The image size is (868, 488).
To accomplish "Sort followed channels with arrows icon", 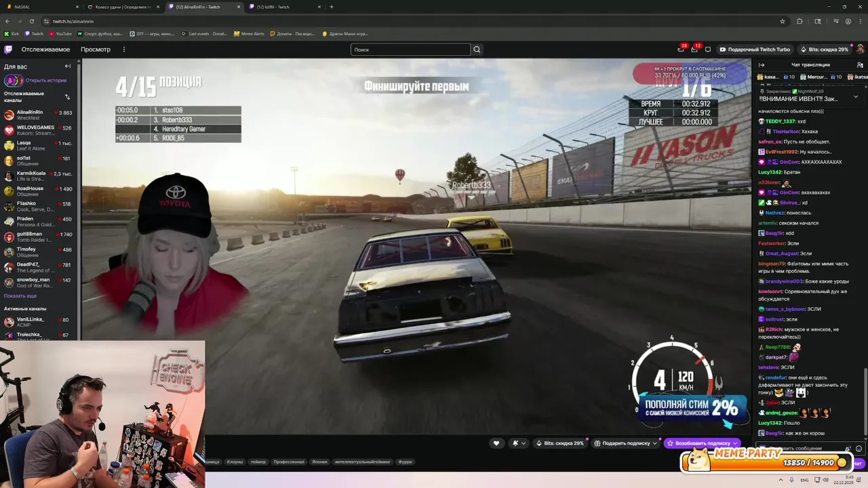I will pos(67,96).
